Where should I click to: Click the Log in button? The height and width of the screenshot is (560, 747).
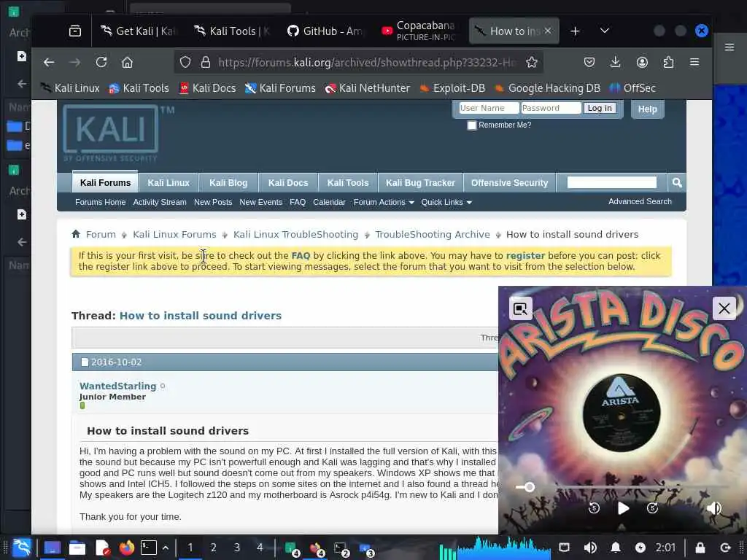point(600,108)
